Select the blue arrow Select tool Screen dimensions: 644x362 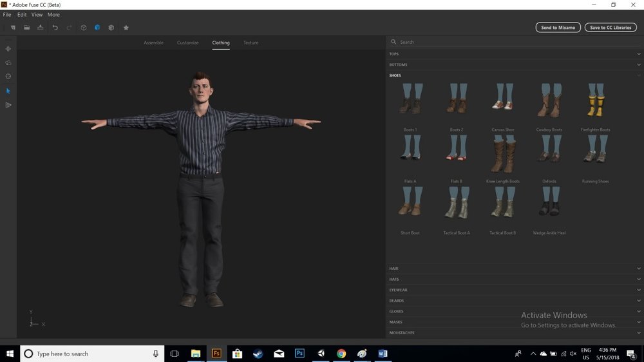click(8, 91)
